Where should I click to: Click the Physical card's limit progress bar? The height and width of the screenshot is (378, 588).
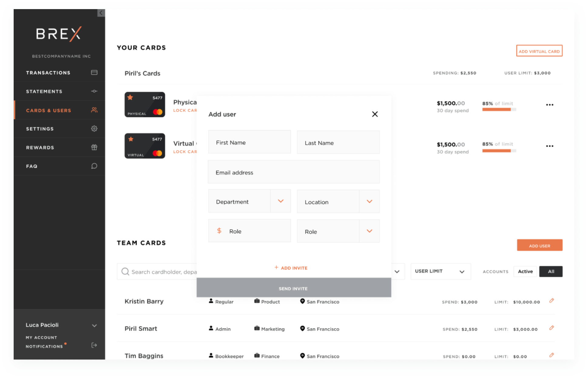(x=499, y=110)
